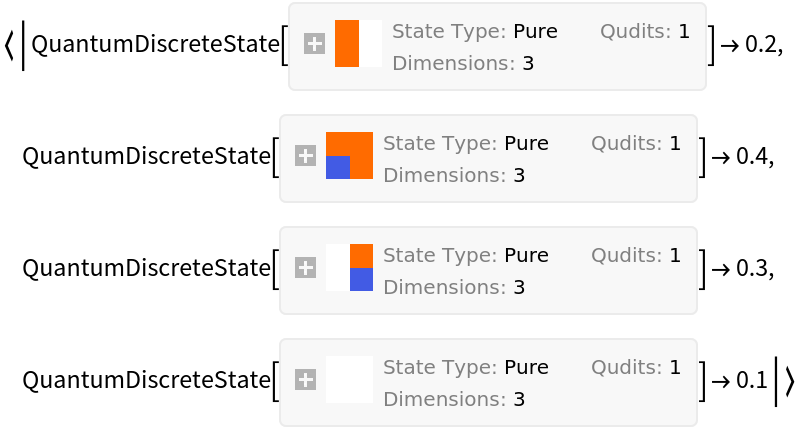Click "Qudits: 1" in the third summary box
Screen dimensions: 800x428
pyautogui.click(x=636, y=255)
